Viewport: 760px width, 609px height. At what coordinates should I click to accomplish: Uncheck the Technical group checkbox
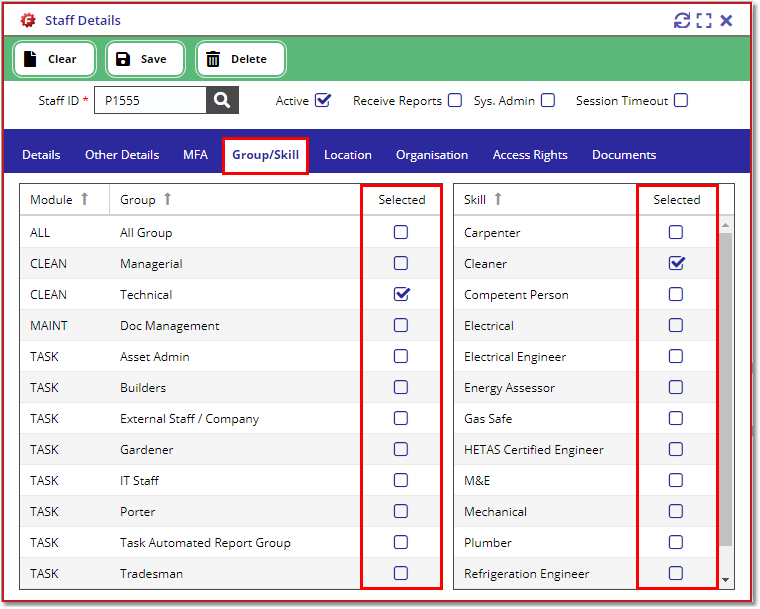(x=401, y=294)
